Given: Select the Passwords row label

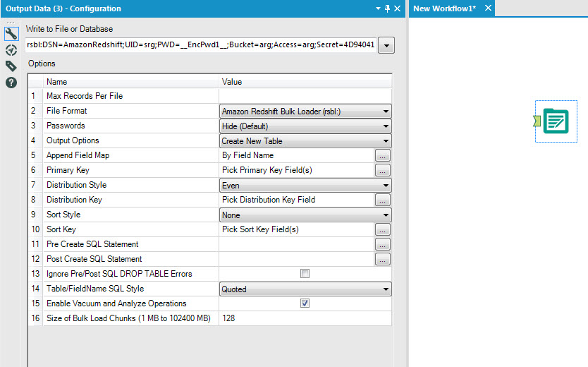Looking at the screenshot, I should (x=66, y=126).
